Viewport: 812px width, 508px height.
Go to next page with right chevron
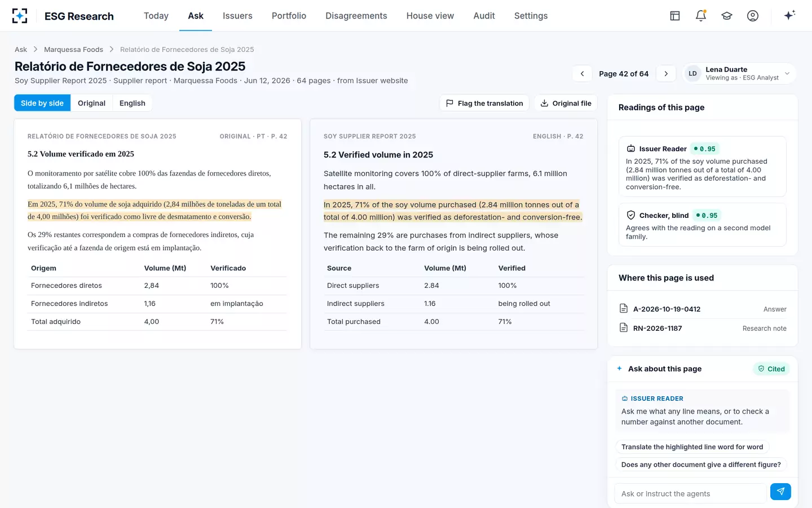(666, 73)
